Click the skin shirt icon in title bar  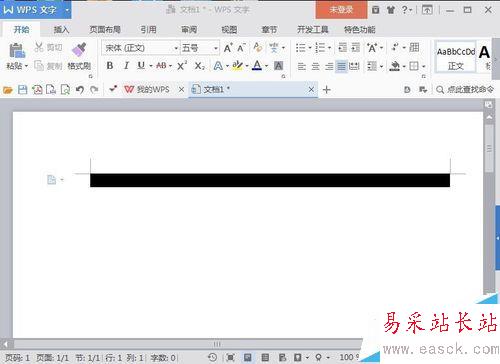tap(390, 10)
